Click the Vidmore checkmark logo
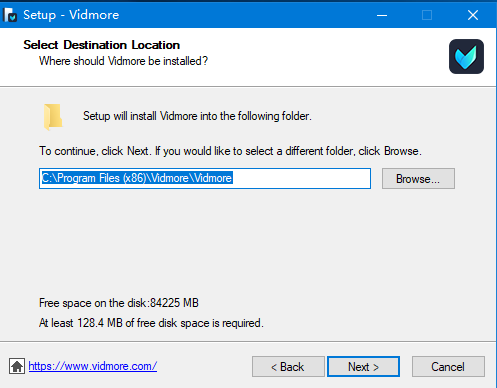Image resolution: width=497 pixels, height=388 pixels. (x=466, y=56)
